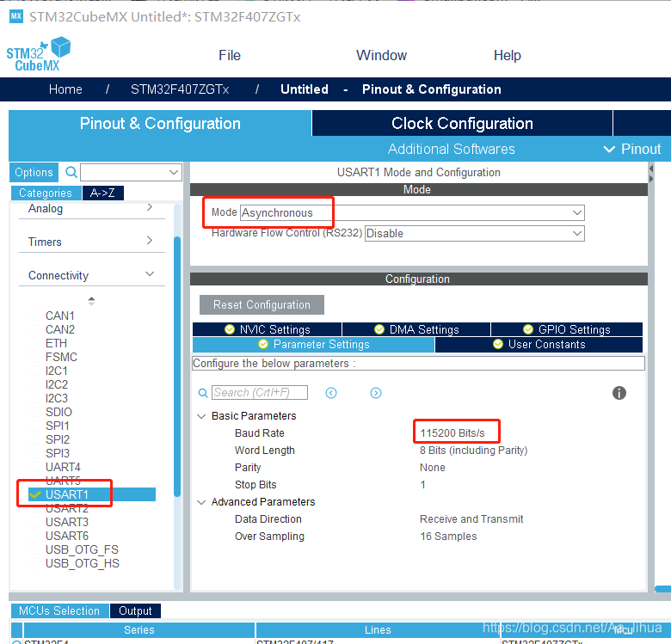This screenshot has width=671, height=644.
Task: Open User Constants tab
Action: click(x=539, y=345)
